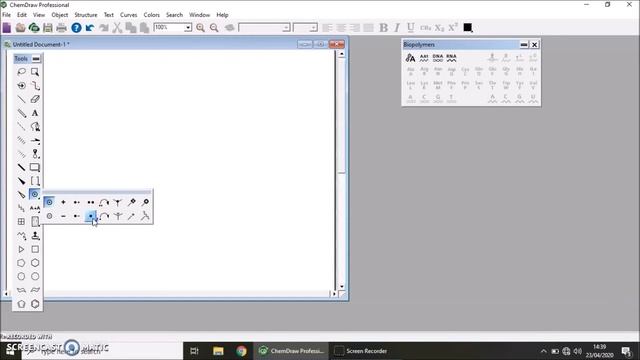640x360 pixels.
Task: Click the Save document toolbar icon
Action: [48, 28]
